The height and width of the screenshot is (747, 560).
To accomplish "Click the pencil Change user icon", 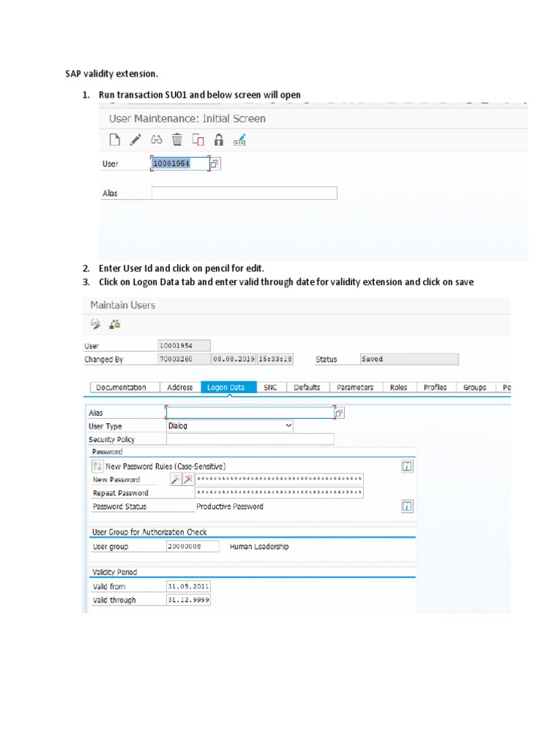I will pos(135,139).
